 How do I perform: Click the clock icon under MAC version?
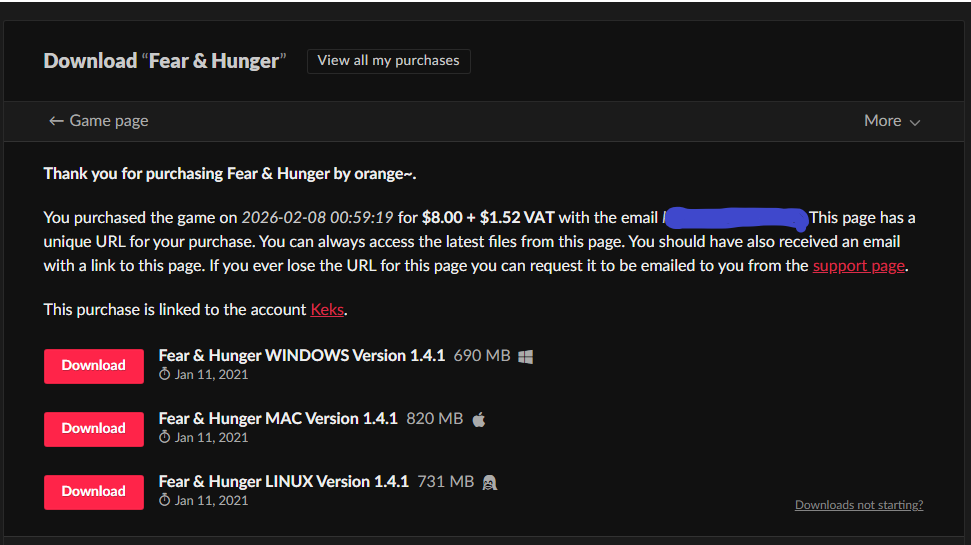pyautogui.click(x=164, y=437)
